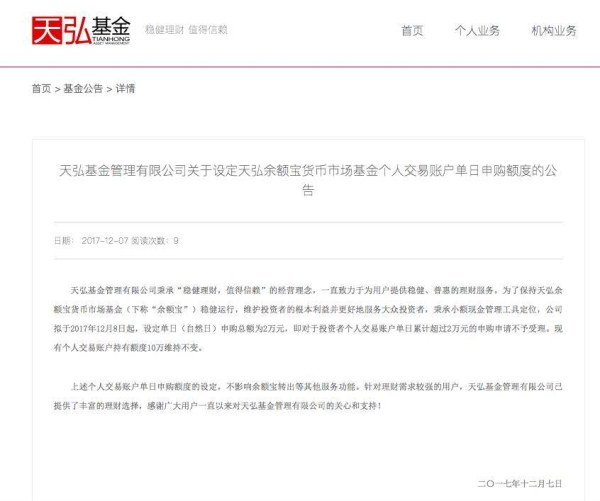Click the first paragraph beginning 天弘基金管理有限公司秉承
Screen dimensions: 600x501
[x=308, y=319]
